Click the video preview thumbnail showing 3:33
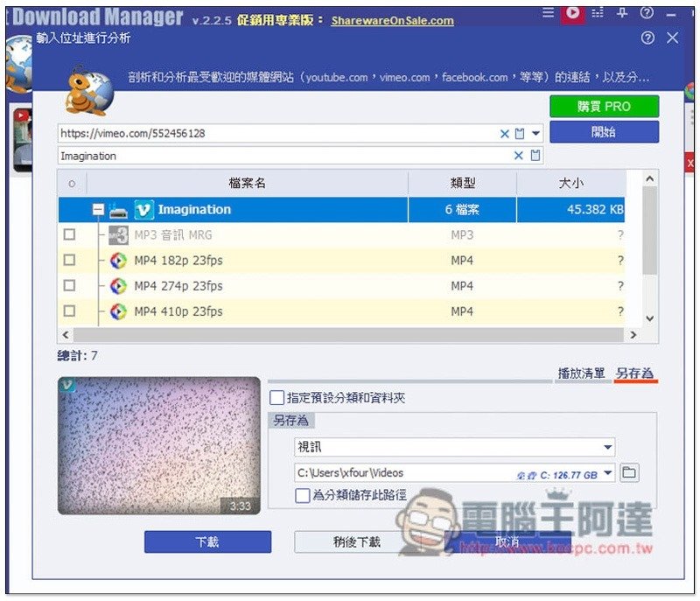This screenshot has width=700, height=601. point(159,446)
